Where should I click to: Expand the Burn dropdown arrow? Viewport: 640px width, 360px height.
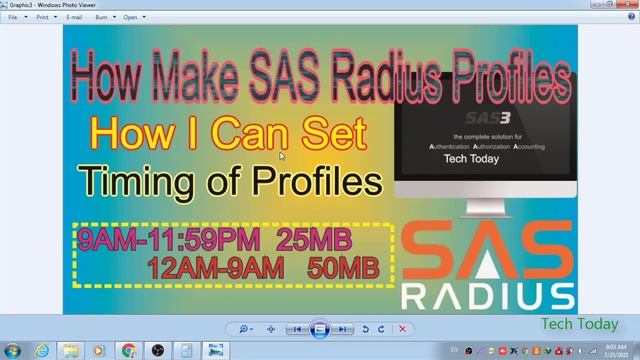coord(114,18)
